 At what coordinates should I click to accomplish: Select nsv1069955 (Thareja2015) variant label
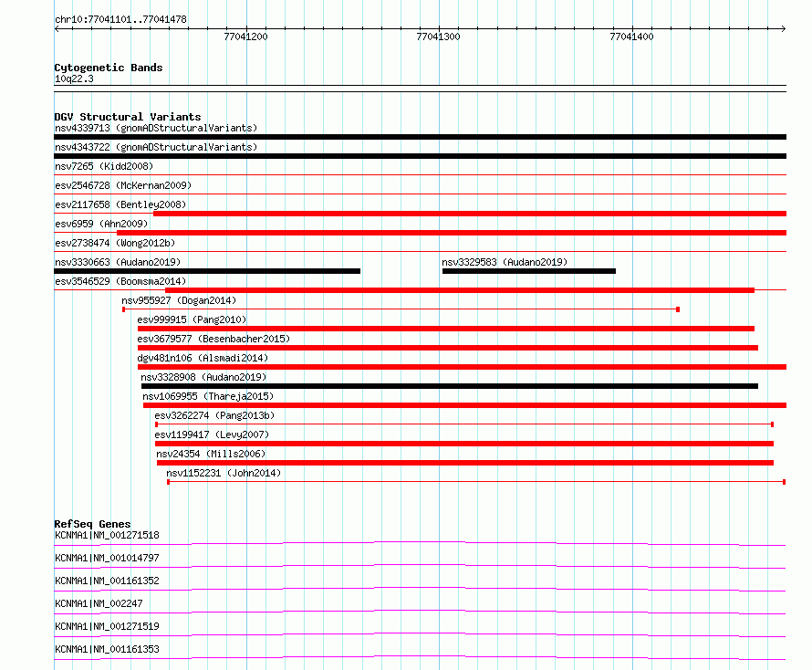[x=208, y=396]
